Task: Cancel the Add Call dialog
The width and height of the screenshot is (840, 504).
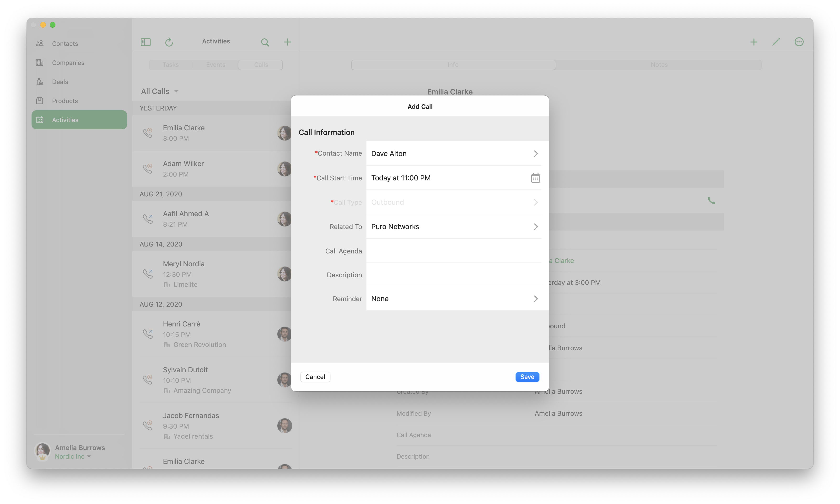Action: 315,377
